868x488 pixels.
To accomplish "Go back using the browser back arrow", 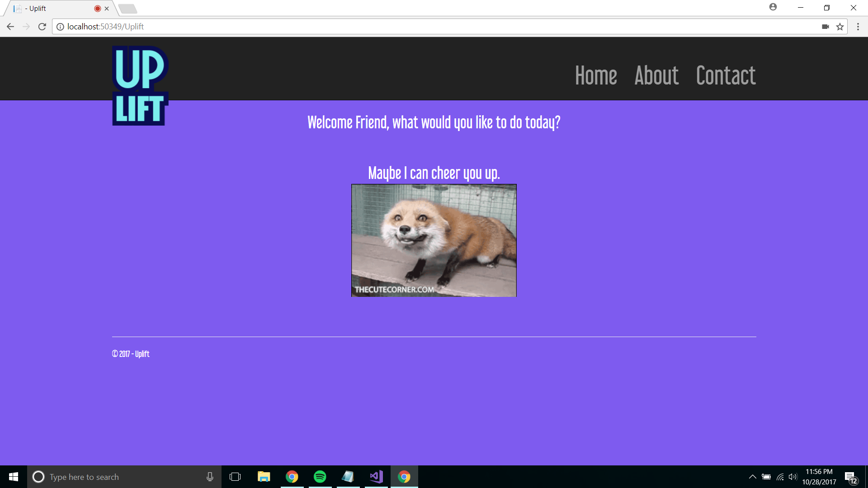I will pos(10,27).
